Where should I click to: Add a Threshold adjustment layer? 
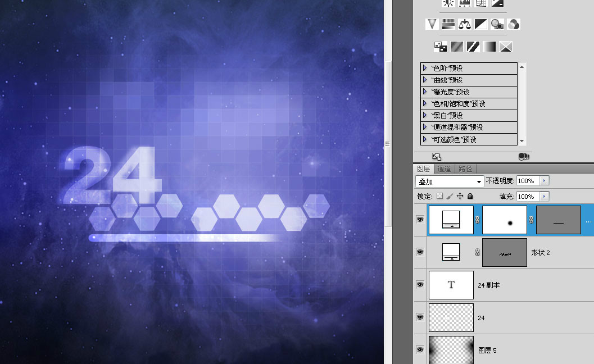[473, 47]
